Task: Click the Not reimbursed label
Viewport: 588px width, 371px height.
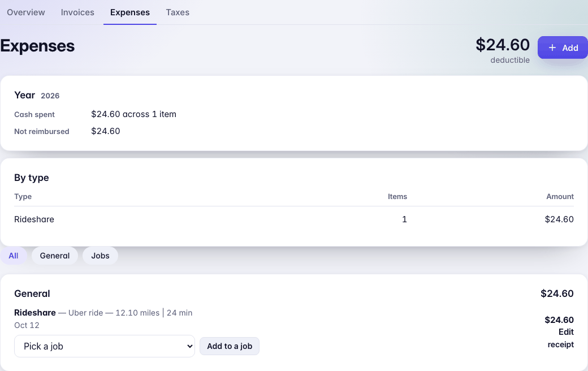Action: (42, 131)
